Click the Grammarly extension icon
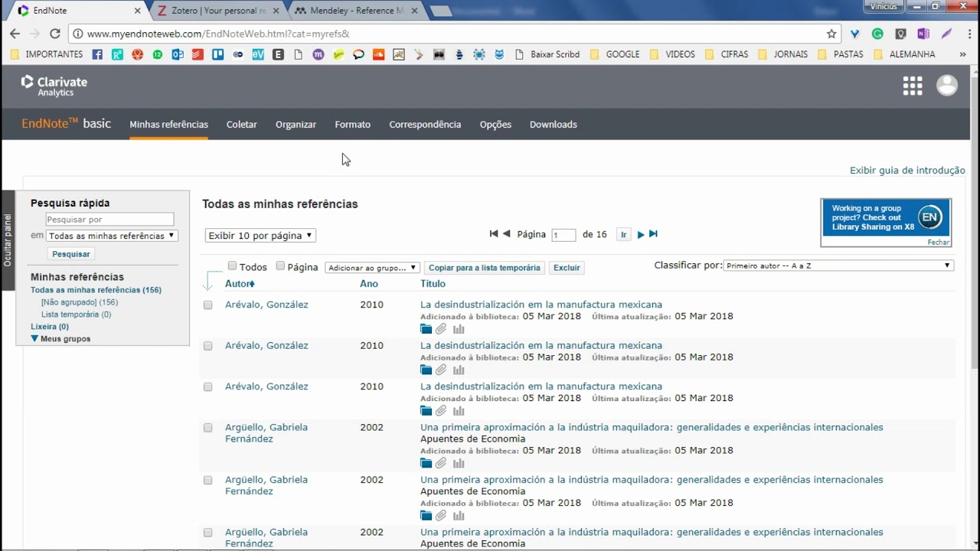Screen dimensions: 980x551 click(877, 34)
